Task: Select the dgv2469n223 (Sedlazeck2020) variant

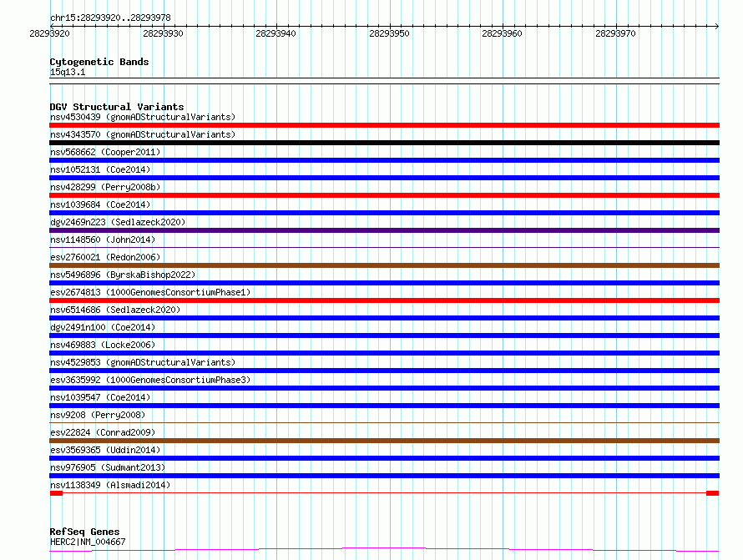Action: [x=118, y=222]
